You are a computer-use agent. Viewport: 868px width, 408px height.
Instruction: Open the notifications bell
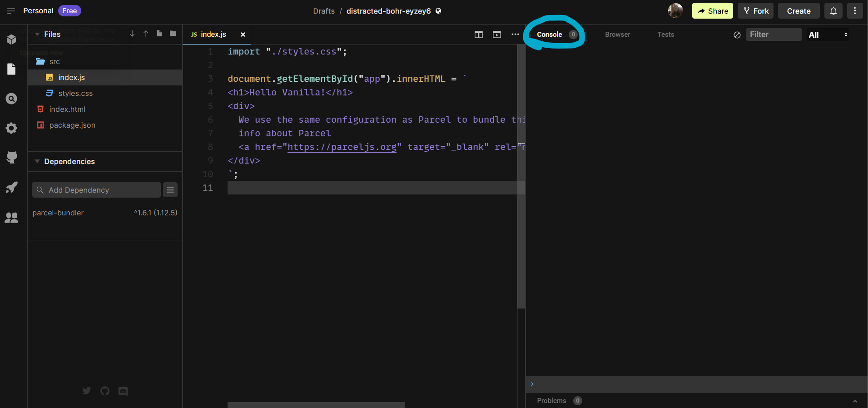pyautogui.click(x=833, y=11)
